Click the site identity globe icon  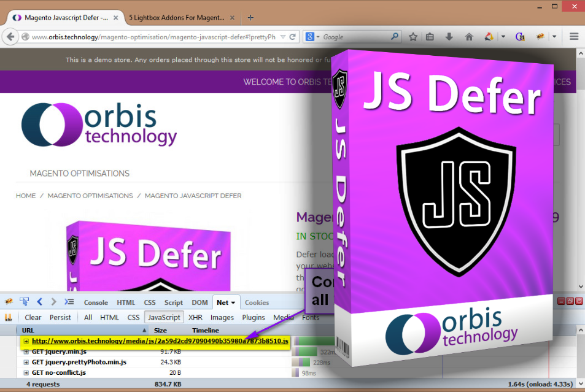25,37
